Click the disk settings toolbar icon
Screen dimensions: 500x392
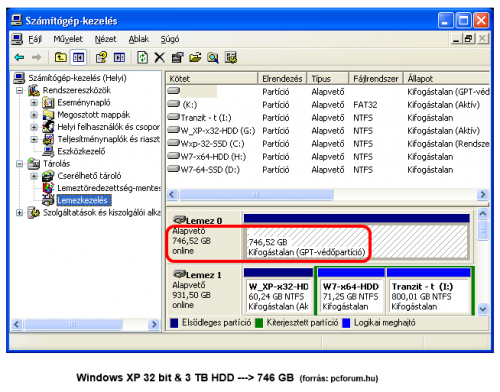(x=231, y=58)
